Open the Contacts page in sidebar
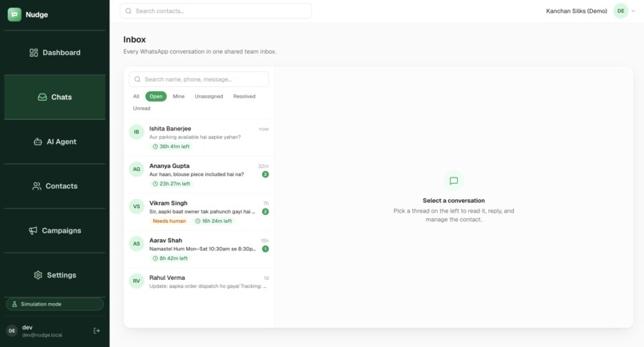The image size is (644, 347). (54, 185)
